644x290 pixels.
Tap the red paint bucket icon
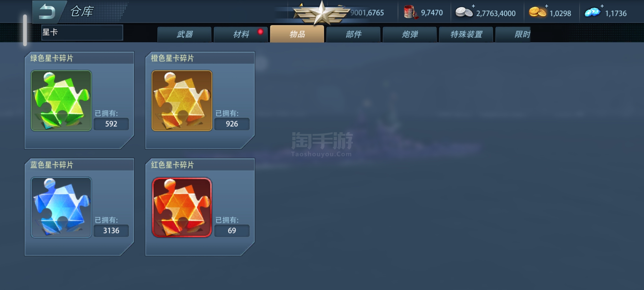(x=411, y=12)
